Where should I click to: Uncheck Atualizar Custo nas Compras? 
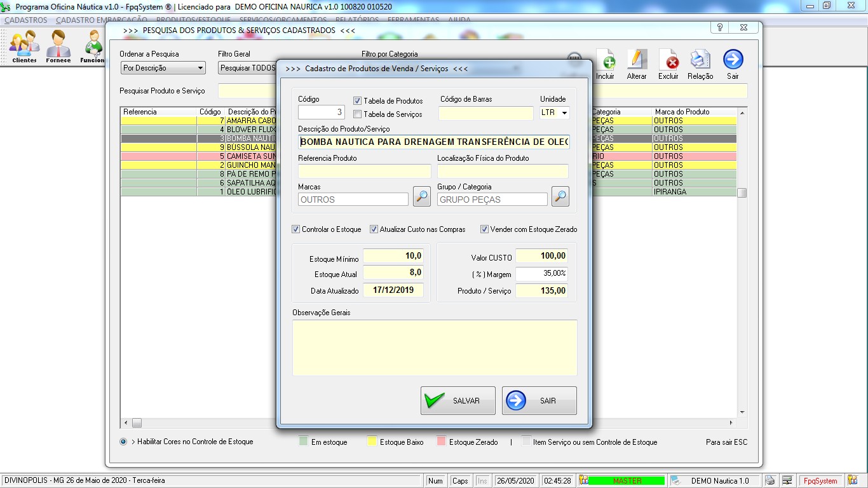(x=374, y=229)
